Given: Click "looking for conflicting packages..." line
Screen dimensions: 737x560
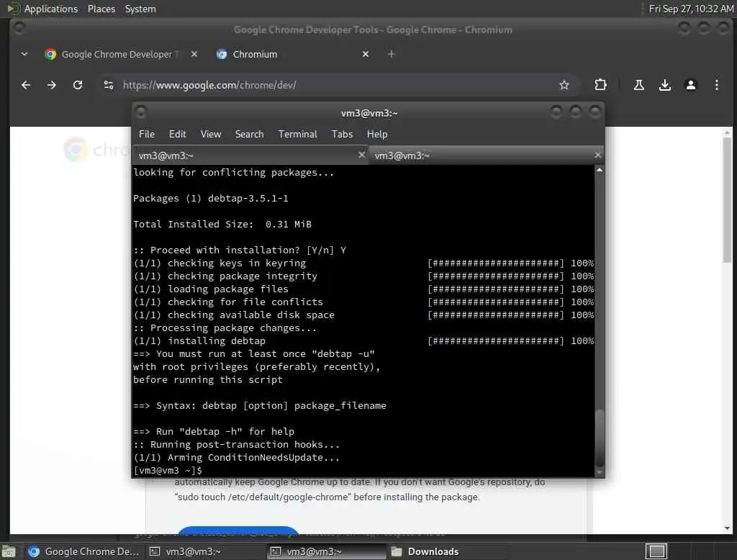Looking at the screenshot, I should 234,173.
